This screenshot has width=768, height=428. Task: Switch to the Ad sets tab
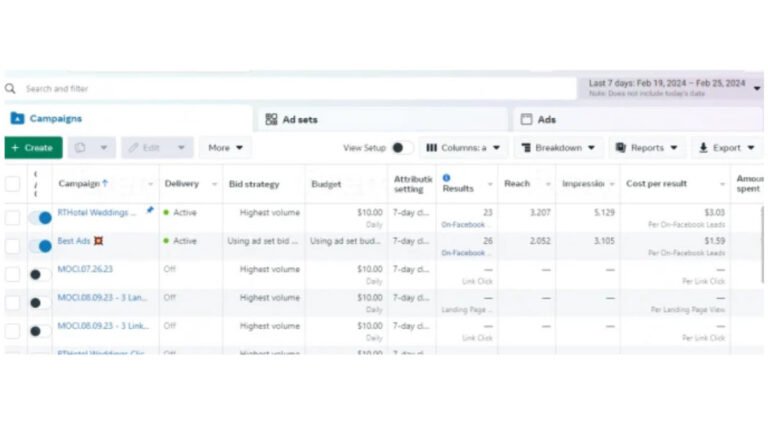299,119
